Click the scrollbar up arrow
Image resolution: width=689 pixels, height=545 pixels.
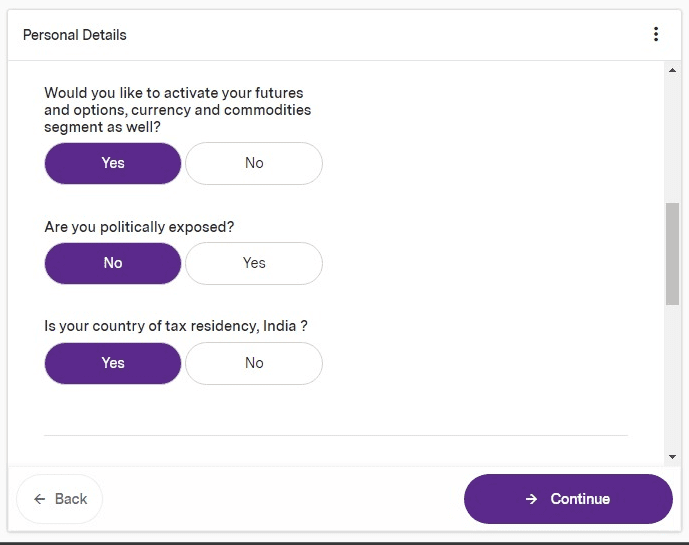point(672,70)
